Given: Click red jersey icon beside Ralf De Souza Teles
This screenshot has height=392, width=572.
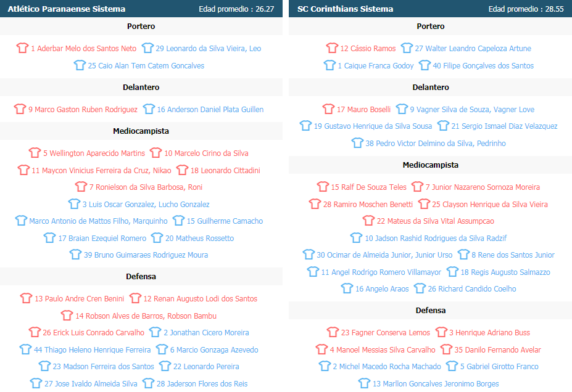Looking at the screenshot, I should click(323, 187).
